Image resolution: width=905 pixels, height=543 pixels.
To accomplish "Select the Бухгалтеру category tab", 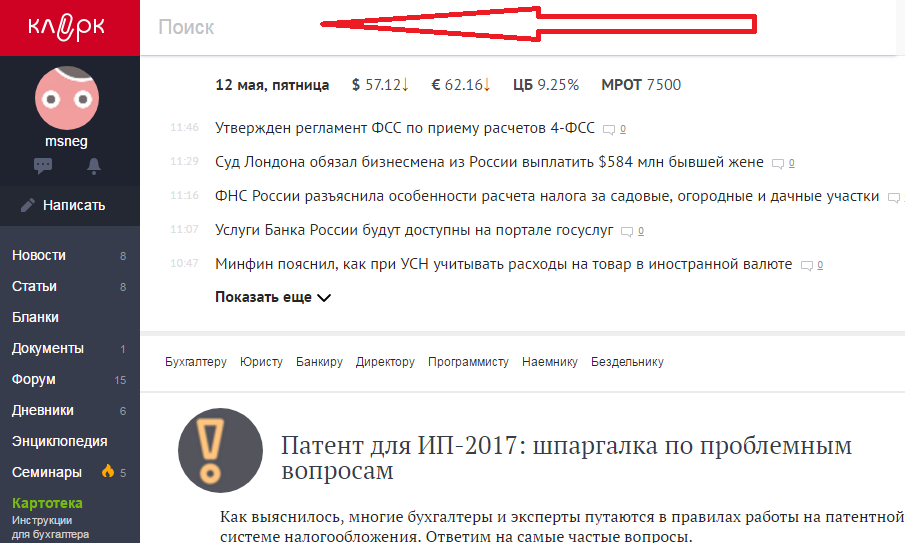I will pyautogui.click(x=196, y=362).
